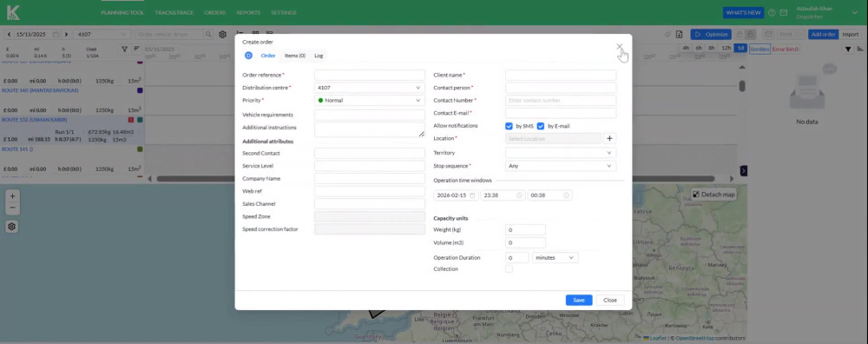Viewport: 868px width, 344px height.
Task: Click the Kinesis logo in top bar
Action: (x=13, y=12)
